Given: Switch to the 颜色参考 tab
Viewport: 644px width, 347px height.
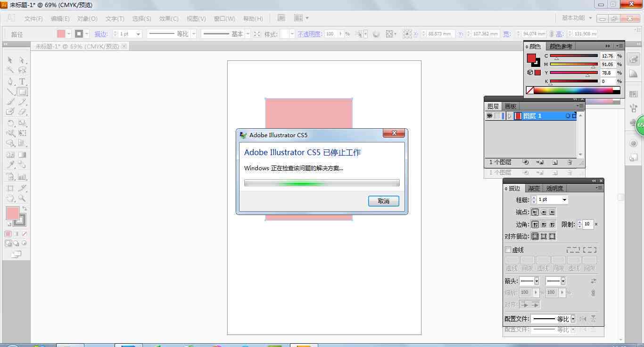Looking at the screenshot, I should point(561,46).
